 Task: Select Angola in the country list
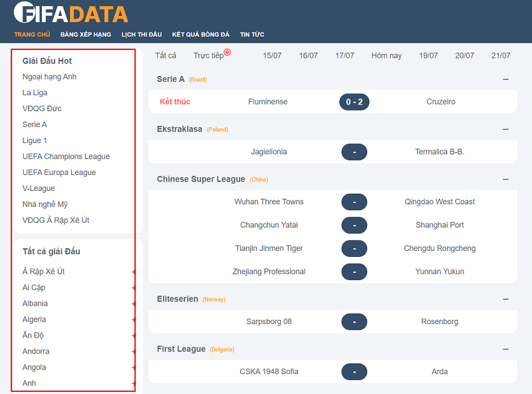point(35,367)
